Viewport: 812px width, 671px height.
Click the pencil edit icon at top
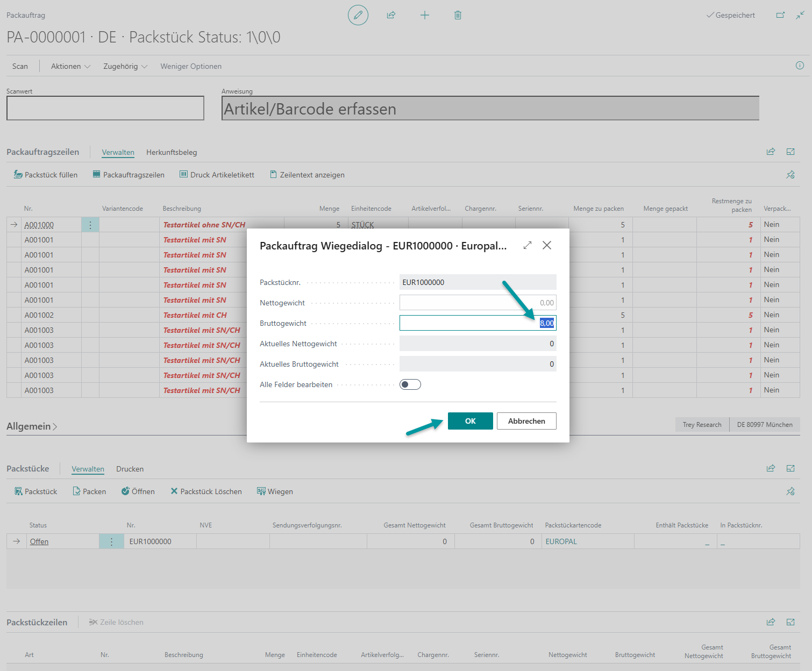click(358, 15)
